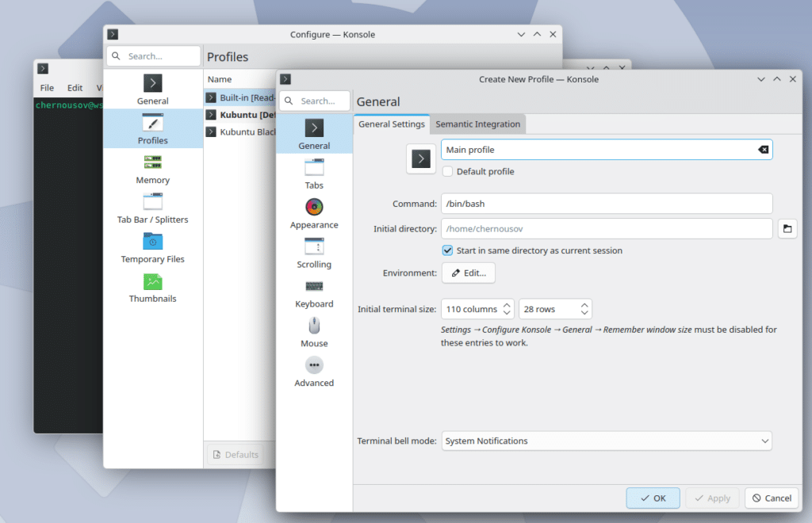Click OK to create the profile

(x=653, y=498)
